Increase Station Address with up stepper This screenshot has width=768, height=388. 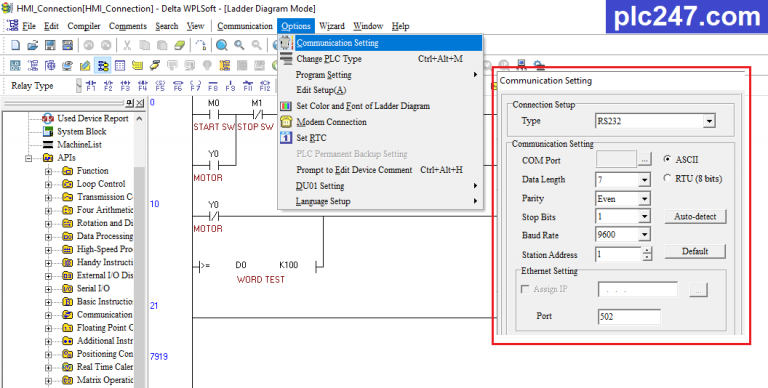[x=647, y=250]
